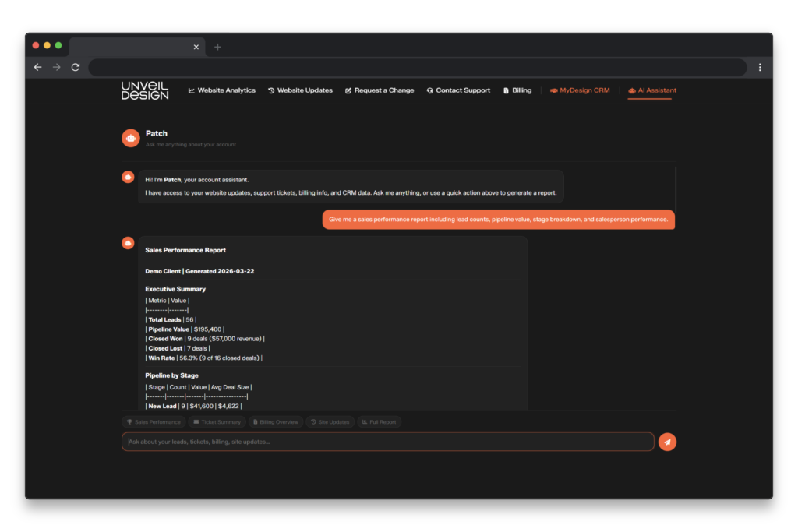Image resolution: width=798 pixels, height=532 pixels.
Task: Open a new browser tab with plus
Action: (217, 47)
